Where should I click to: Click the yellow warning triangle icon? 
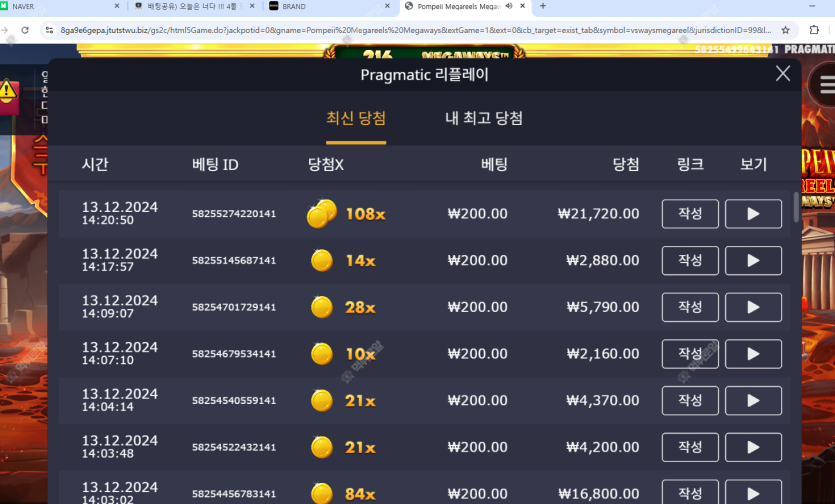7,91
